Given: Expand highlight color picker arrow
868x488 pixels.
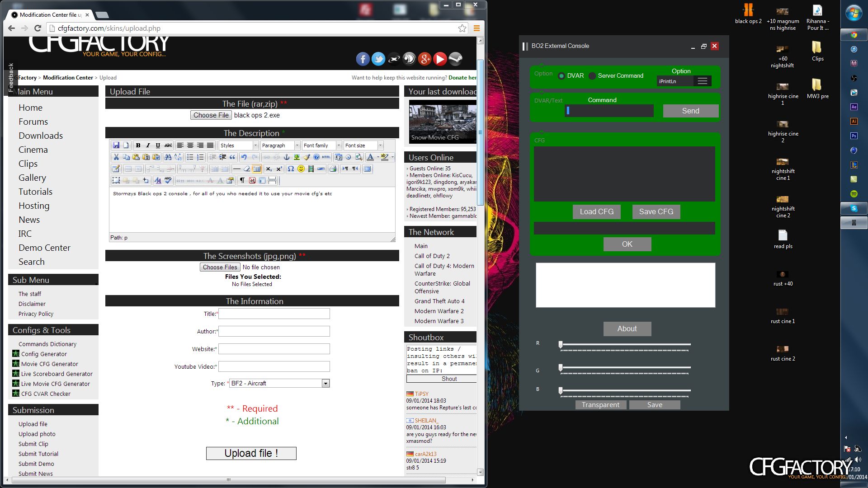Looking at the screenshot, I should click(x=392, y=157).
